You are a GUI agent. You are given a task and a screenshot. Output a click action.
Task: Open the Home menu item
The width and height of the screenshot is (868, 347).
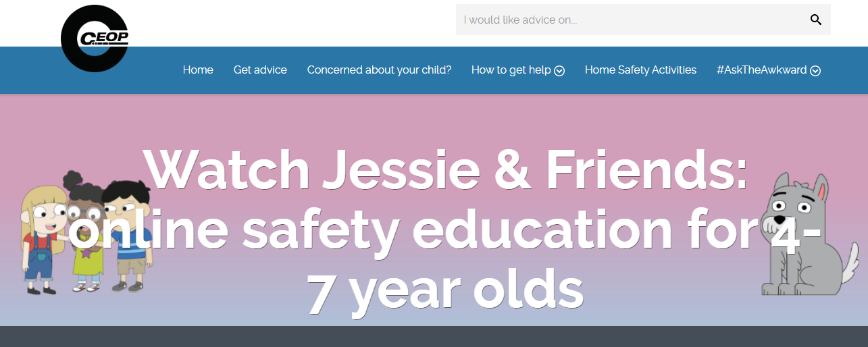click(x=198, y=70)
